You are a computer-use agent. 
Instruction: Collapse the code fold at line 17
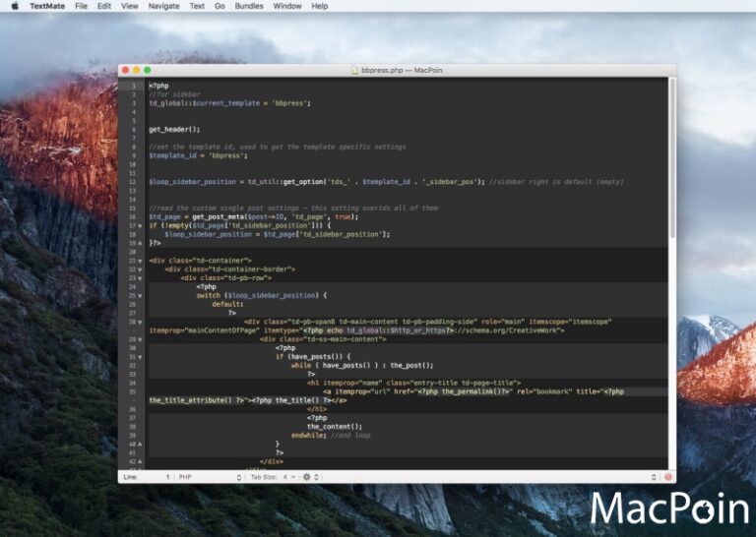pyautogui.click(x=141, y=225)
